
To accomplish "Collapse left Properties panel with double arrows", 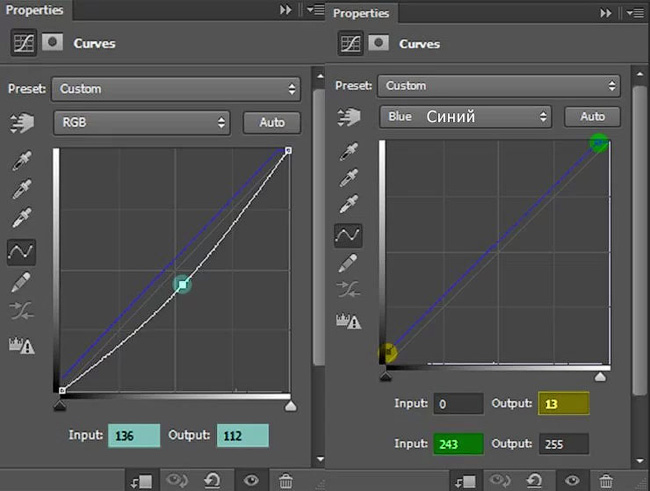I will tap(286, 10).
